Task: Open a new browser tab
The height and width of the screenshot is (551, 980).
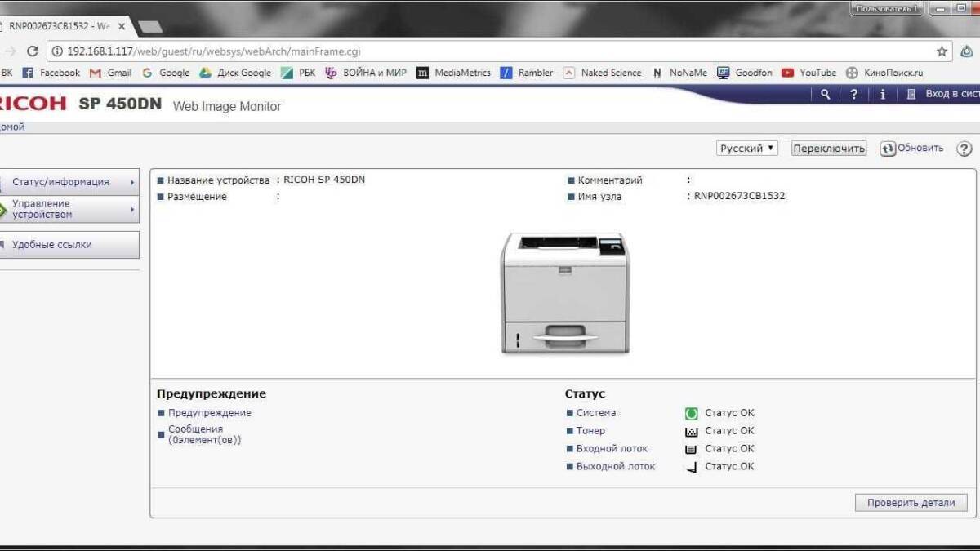Action: [149, 27]
